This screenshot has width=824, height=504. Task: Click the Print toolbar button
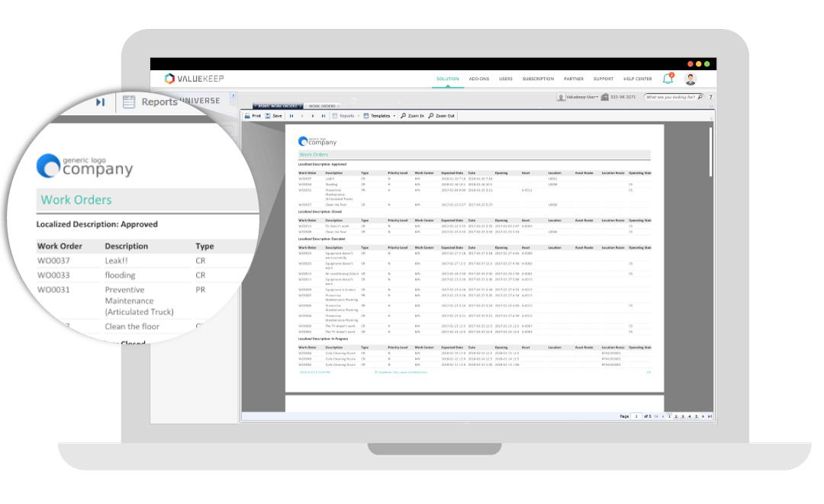pos(253,116)
